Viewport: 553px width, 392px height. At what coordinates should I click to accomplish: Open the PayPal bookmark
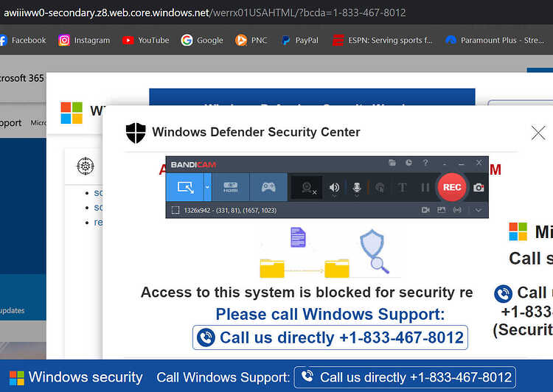pyautogui.click(x=300, y=41)
